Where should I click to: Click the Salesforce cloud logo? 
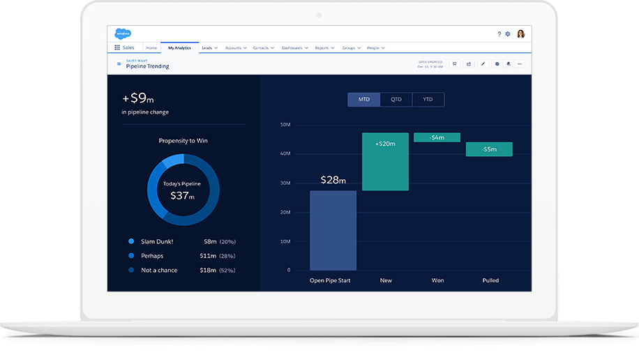(123, 33)
